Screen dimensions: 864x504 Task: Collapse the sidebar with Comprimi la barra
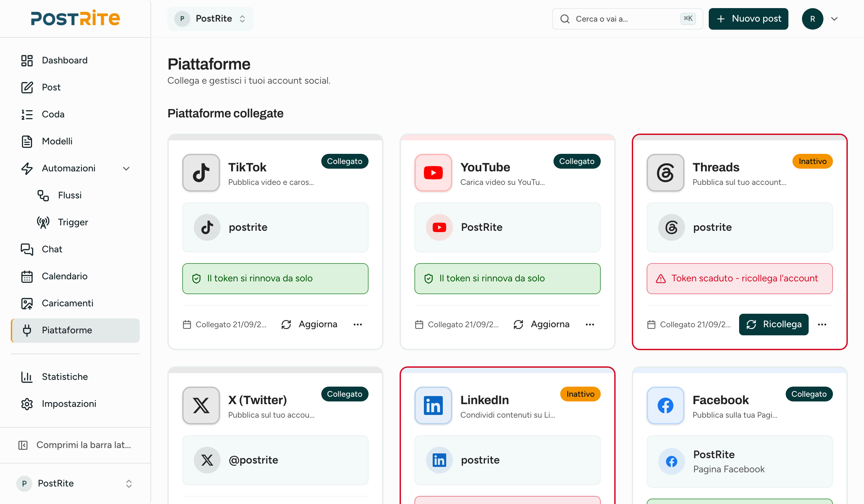75,445
